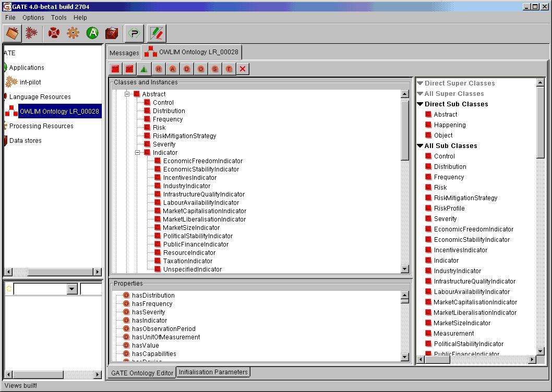The width and height of the screenshot is (552, 392).
Task: Click the T transitive property button
Action: (x=229, y=69)
